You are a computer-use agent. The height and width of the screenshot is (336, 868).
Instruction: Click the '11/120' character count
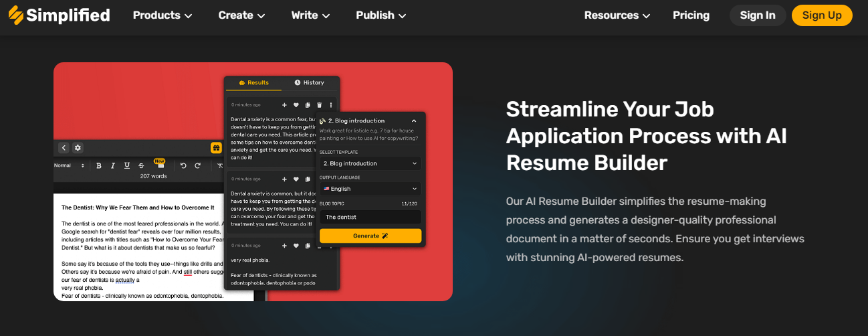(x=409, y=203)
